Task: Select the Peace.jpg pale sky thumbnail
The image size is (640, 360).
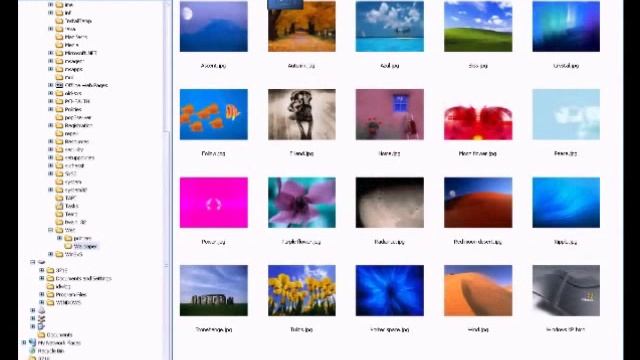Action: click(566, 114)
